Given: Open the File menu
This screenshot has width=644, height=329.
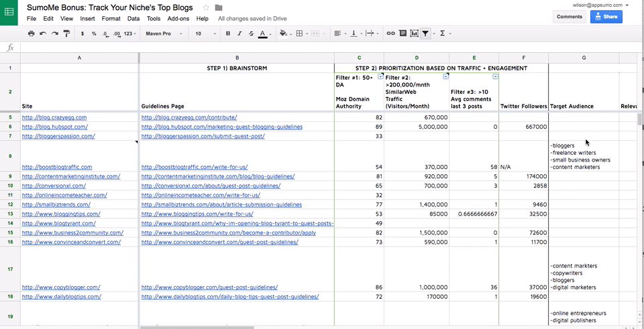Looking at the screenshot, I should click(x=32, y=19).
